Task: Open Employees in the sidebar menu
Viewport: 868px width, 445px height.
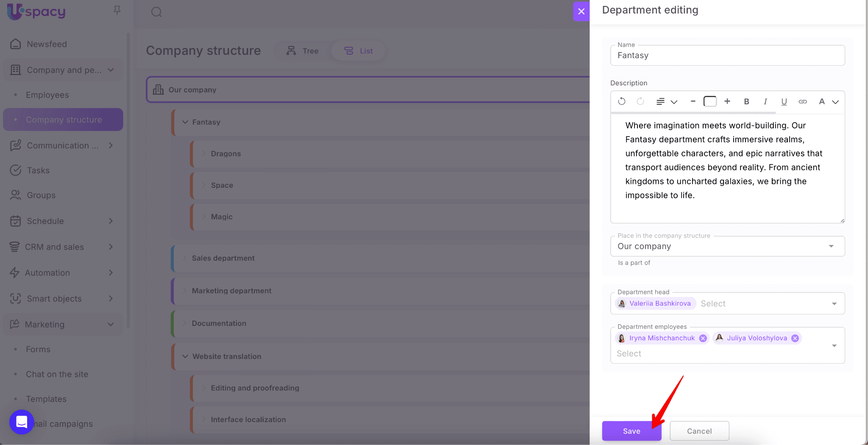Action: pyautogui.click(x=47, y=95)
